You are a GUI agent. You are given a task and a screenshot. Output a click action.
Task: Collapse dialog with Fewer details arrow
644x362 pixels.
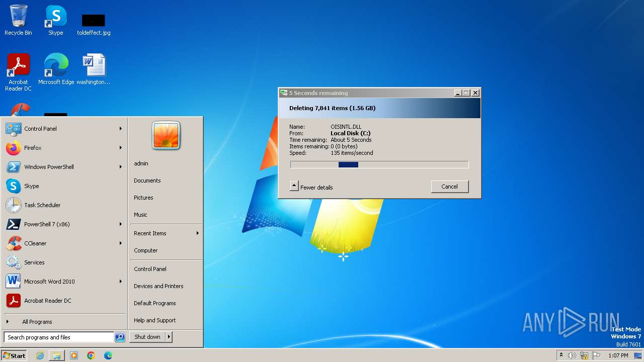294,186
